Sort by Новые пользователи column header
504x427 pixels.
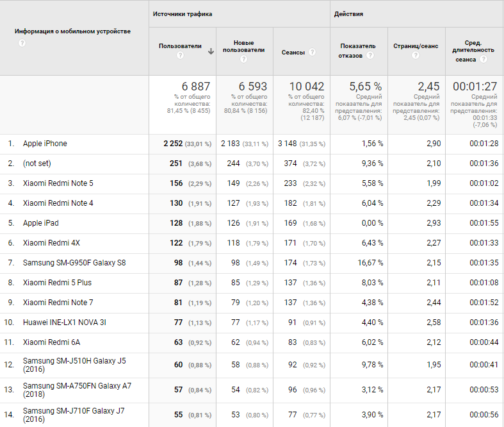[x=243, y=46]
